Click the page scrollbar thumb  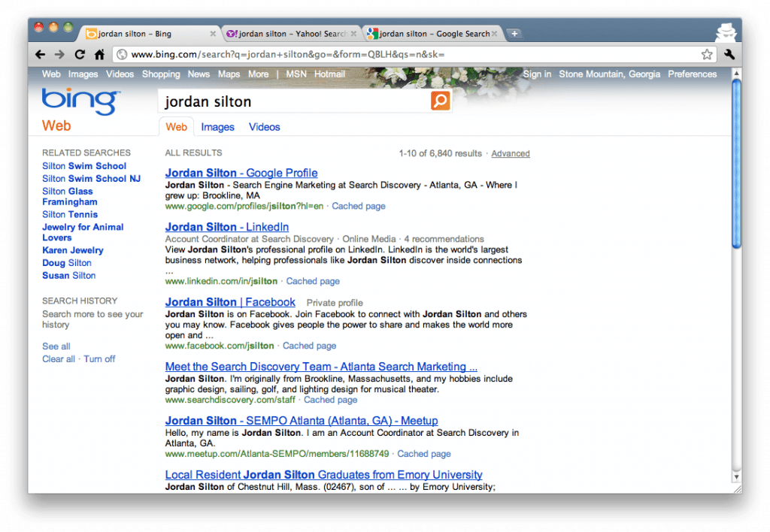[736, 165]
